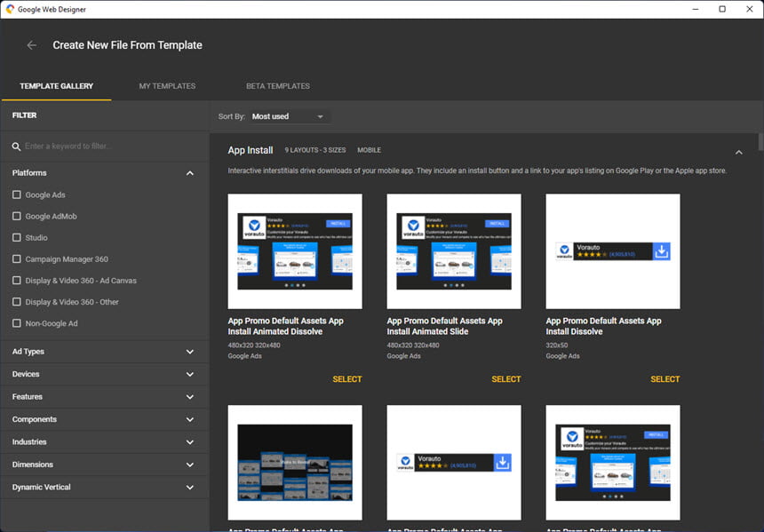
Task: Click the back arrow icon
Action: click(x=32, y=45)
